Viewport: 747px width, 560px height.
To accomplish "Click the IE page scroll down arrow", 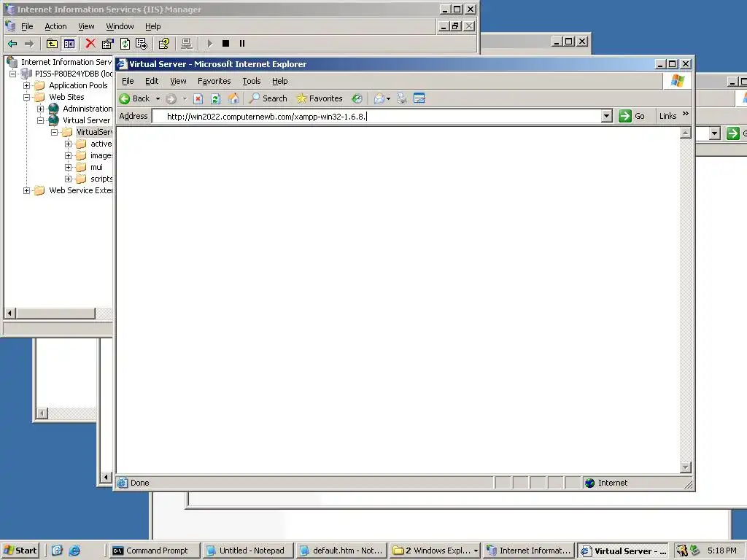I will (686, 467).
